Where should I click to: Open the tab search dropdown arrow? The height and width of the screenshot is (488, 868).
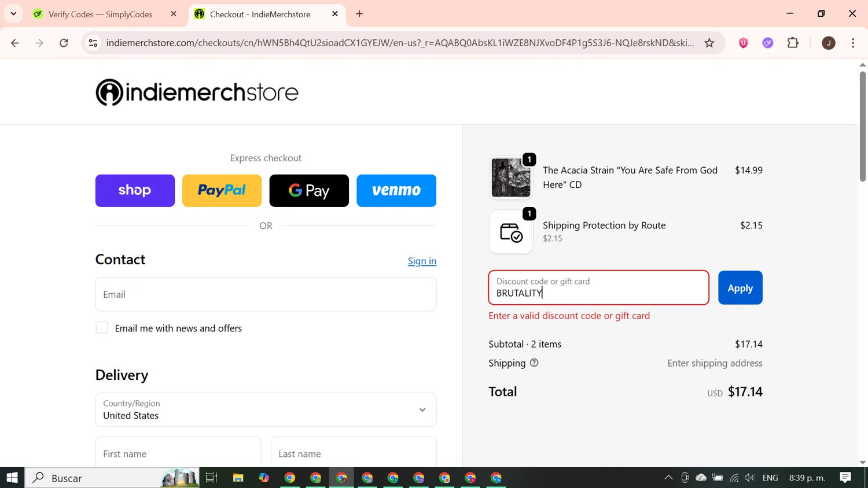pyautogui.click(x=13, y=14)
